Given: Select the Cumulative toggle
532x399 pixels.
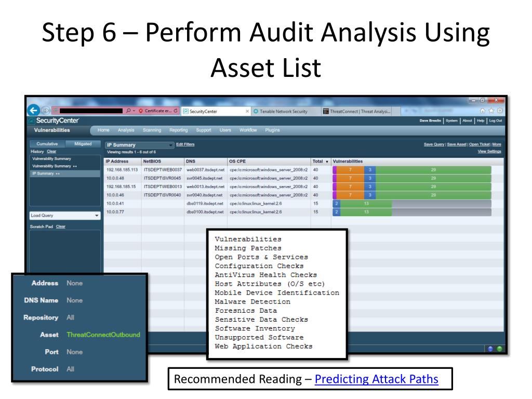Looking at the screenshot, I should coord(47,144).
